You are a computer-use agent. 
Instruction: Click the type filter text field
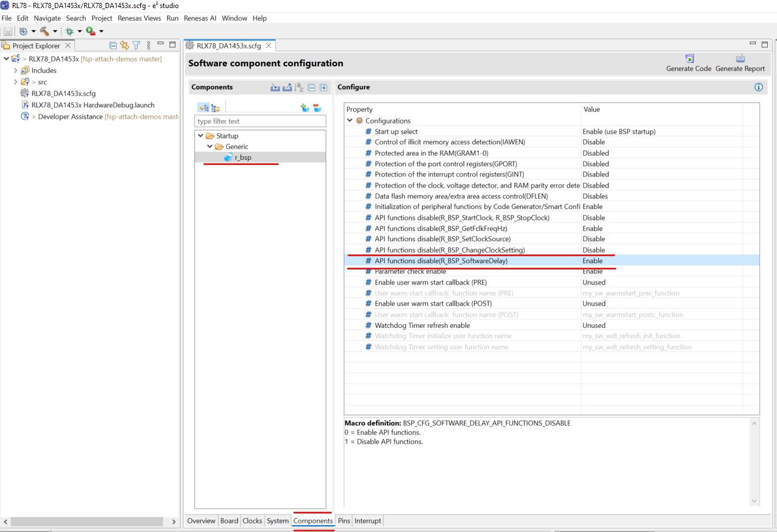tap(260, 121)
